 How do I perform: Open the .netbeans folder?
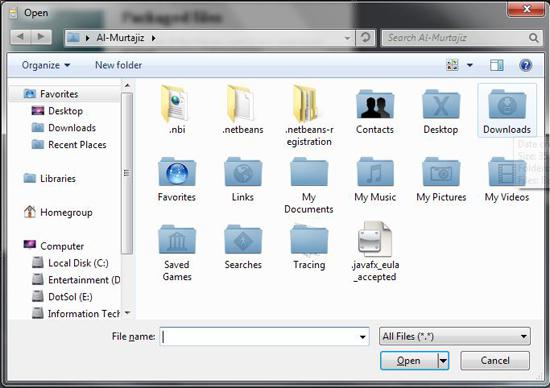243,110
